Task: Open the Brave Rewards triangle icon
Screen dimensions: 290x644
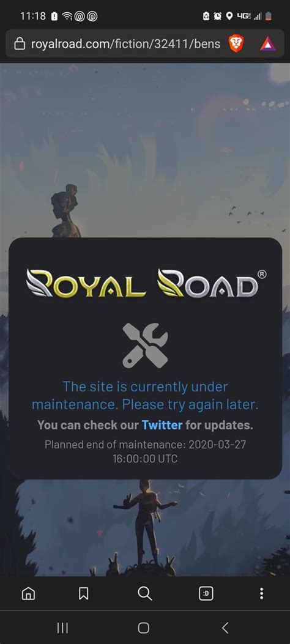Action: point(268,43)
